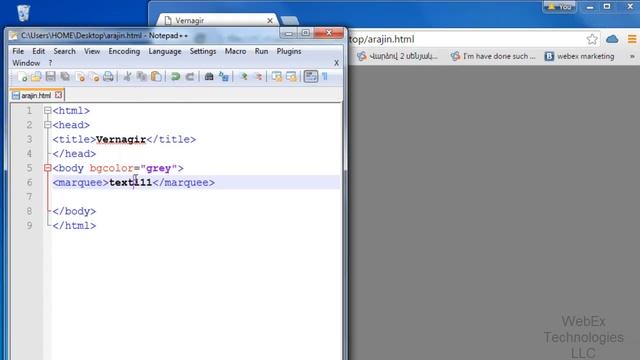Click the blue cloud extension icon in Chrome
The height and width of the screenshot is (360, 640).
tap(612, 39)
